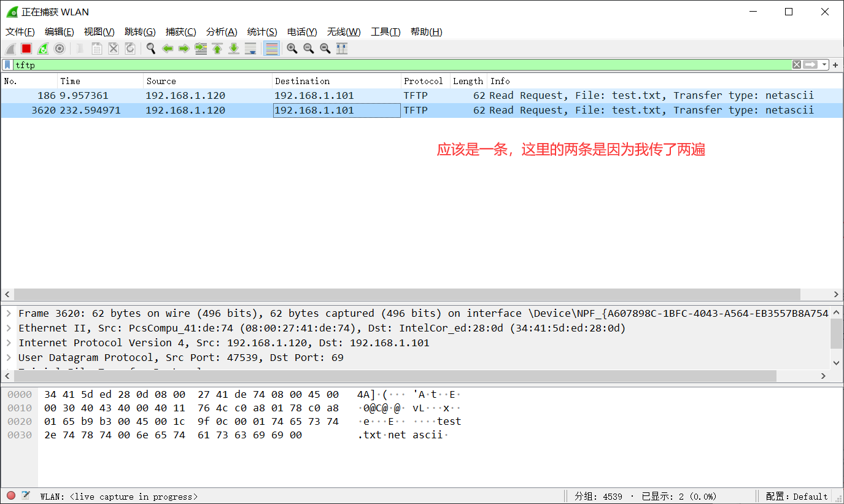Toggle auto-scroll during live capture
This screenshot has height=504, width=844.
(x=250, y=48)
